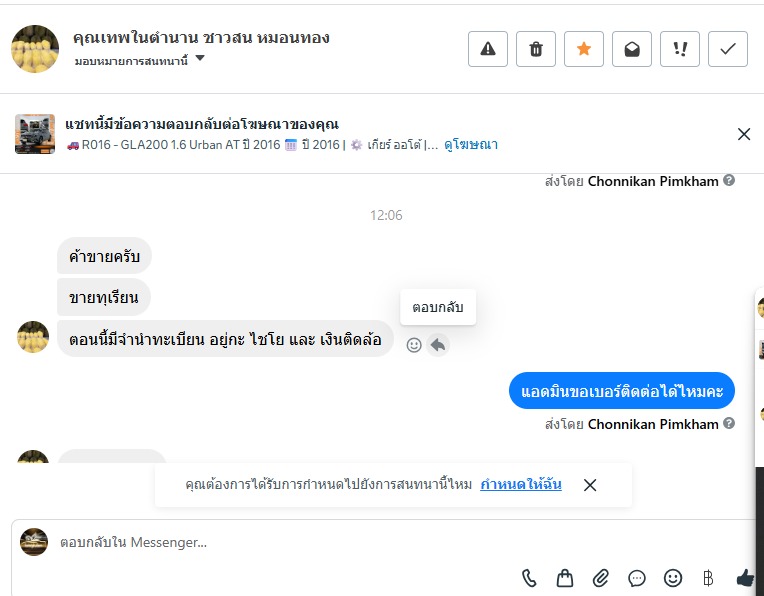
Task: React with the emoji smiley beside the message
Action: click(x=414, y=345)
